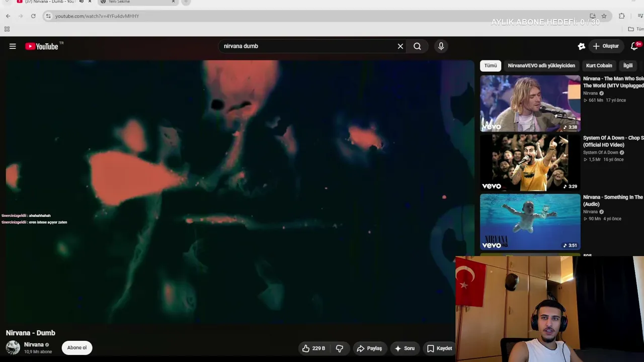This screenshot has width=644, height=362.
Task: Open The Man Who Sold The World thumbnail
Action: (x=530, y=104)
